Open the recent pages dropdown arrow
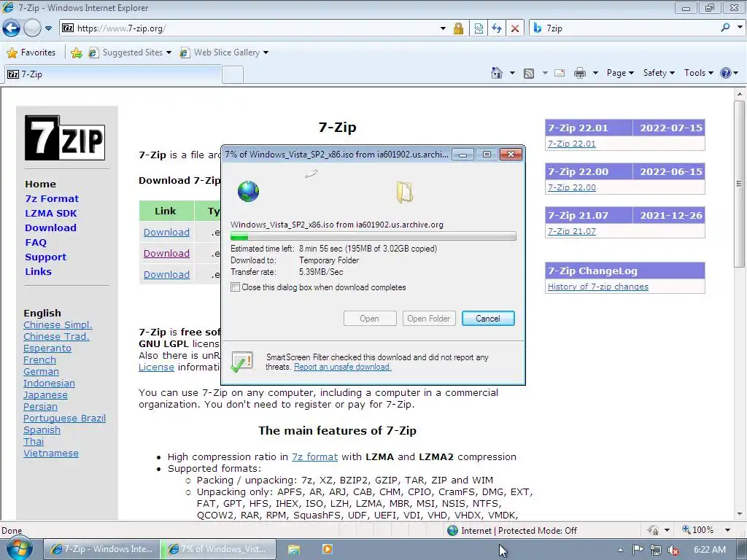Screen dimensions: 747x560 pos(48,28)
